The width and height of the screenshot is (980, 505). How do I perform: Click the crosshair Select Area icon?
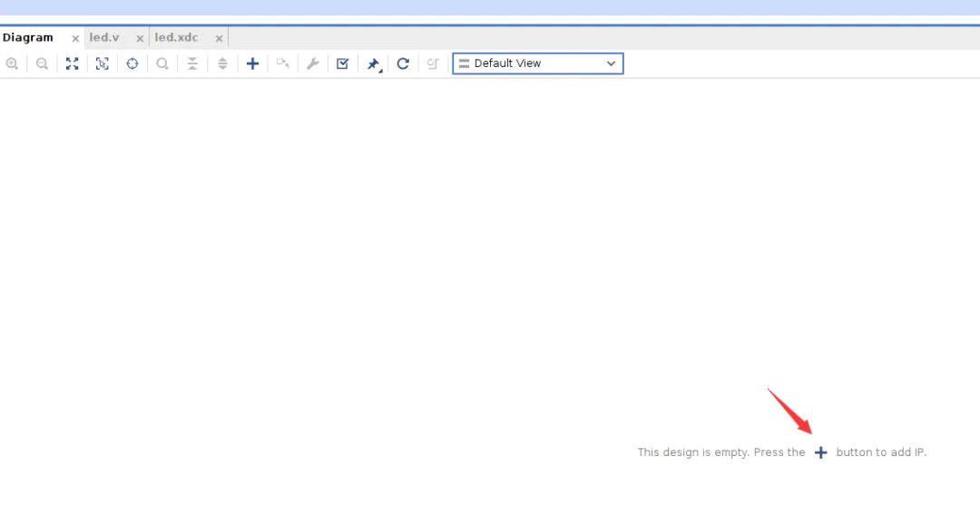(132, 63)
